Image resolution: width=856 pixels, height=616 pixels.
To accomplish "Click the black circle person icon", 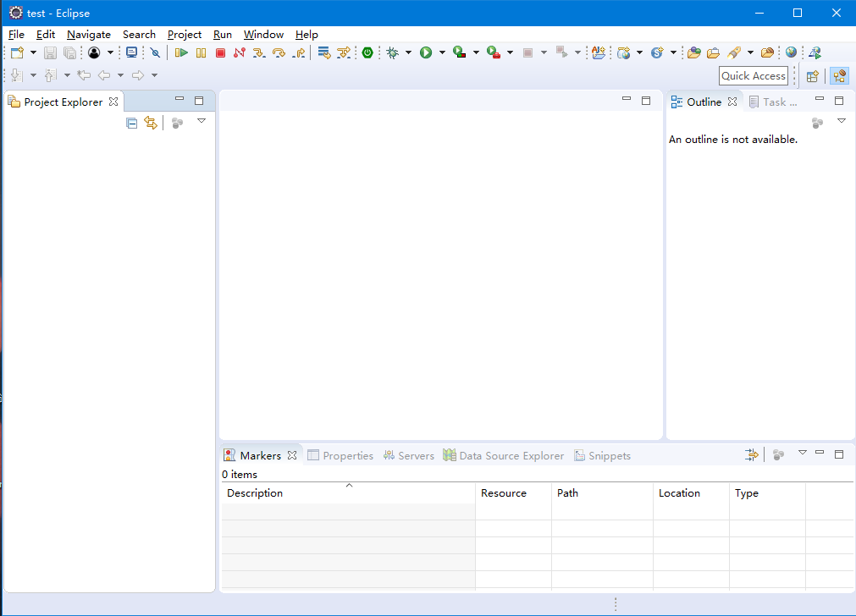I will (94, 52).
